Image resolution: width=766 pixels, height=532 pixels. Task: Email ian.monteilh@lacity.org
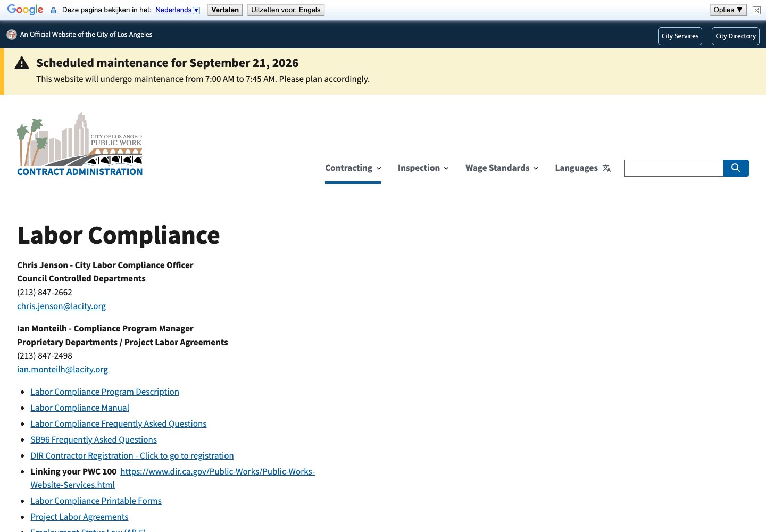62,369
